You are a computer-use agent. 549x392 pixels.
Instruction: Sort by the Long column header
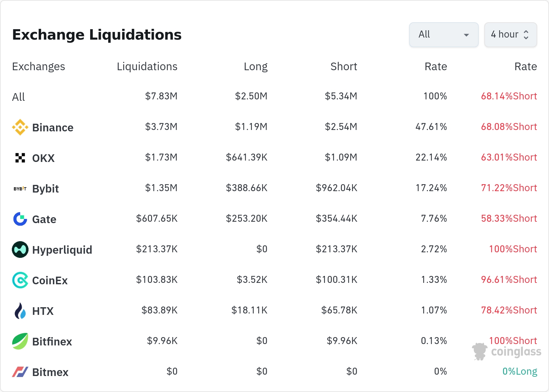click(x=255, y=66)
